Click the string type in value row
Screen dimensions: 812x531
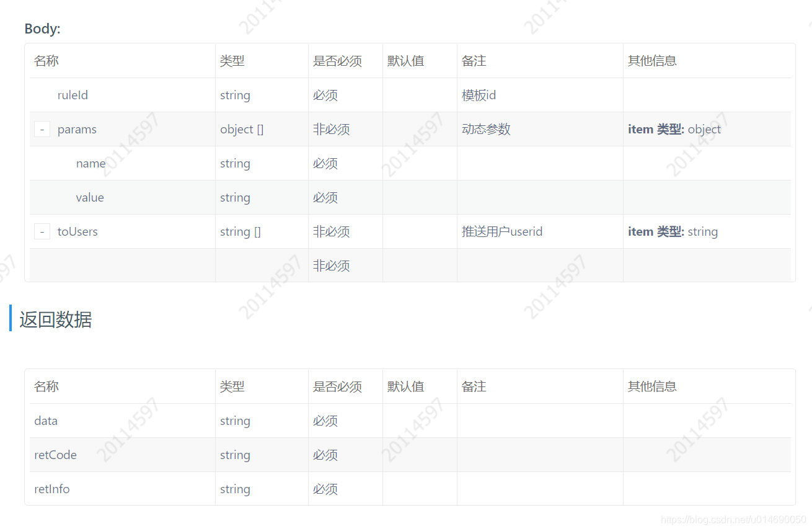[x=235, y=197]
